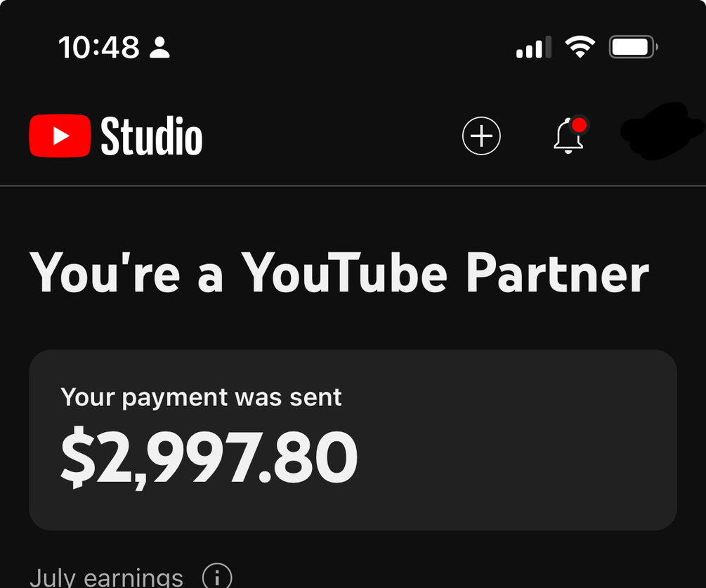
Task: Tap the July earnings label
Action: pos(106,577)
